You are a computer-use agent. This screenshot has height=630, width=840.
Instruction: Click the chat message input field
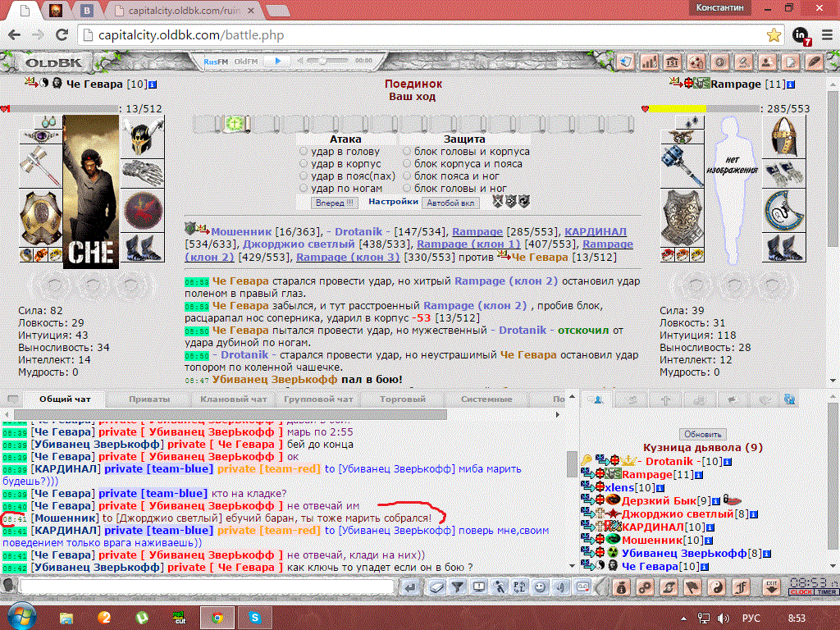pyautogui.click(x=208, y=587)
